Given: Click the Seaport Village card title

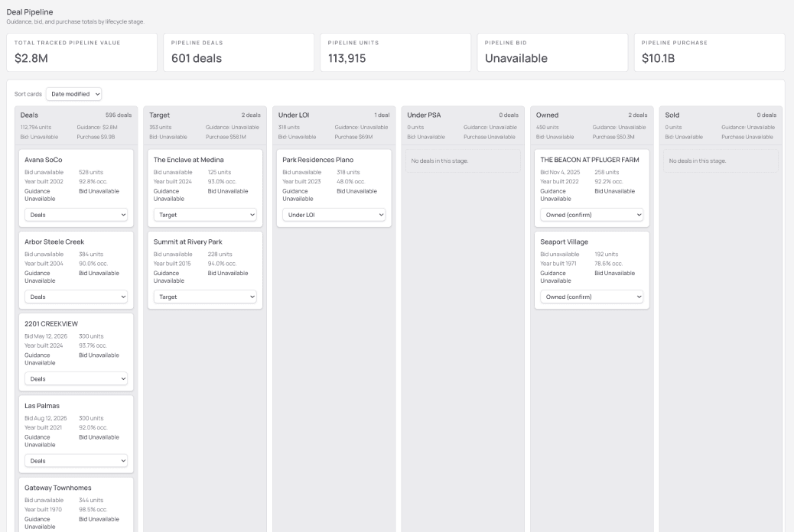Looking at the screenshot, I should pyautogui.click(x=564, y=242).
